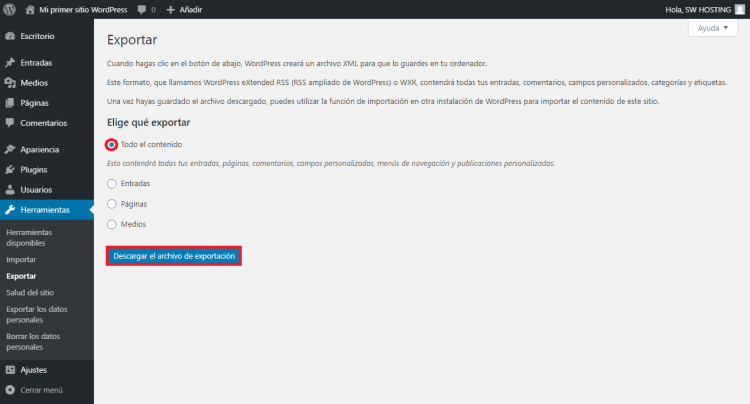This screenshot has width=750, height=404.
Task: Open the comments bubble icon in admin bar
Action: (142, 10)
